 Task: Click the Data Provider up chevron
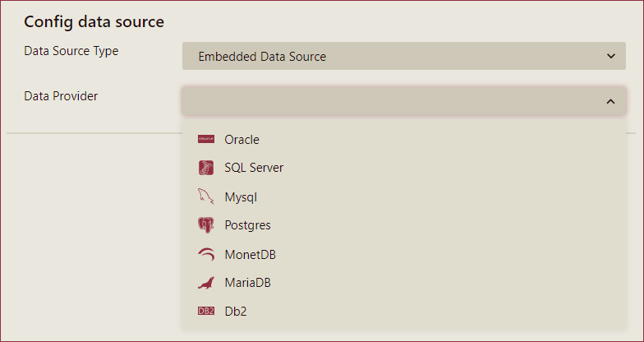click(x=611, y=101)
